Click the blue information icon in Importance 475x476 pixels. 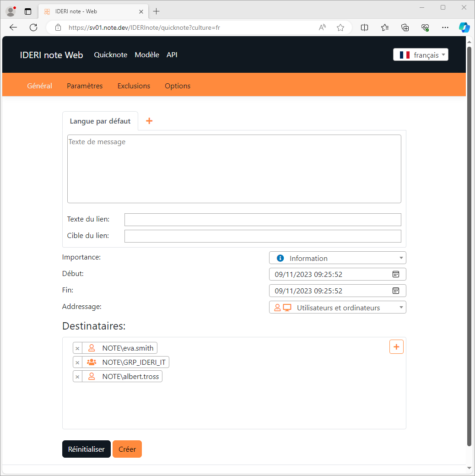click(x=280, y=258)
